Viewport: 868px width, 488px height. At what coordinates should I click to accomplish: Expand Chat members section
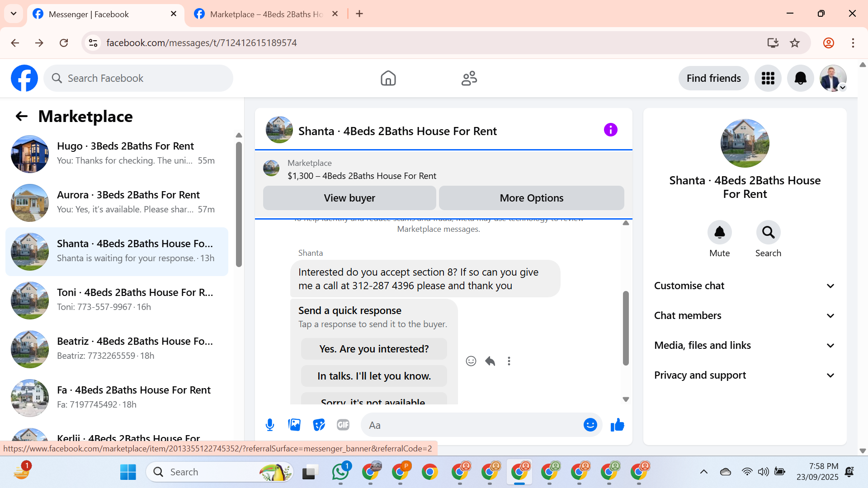tap(745, 315)
